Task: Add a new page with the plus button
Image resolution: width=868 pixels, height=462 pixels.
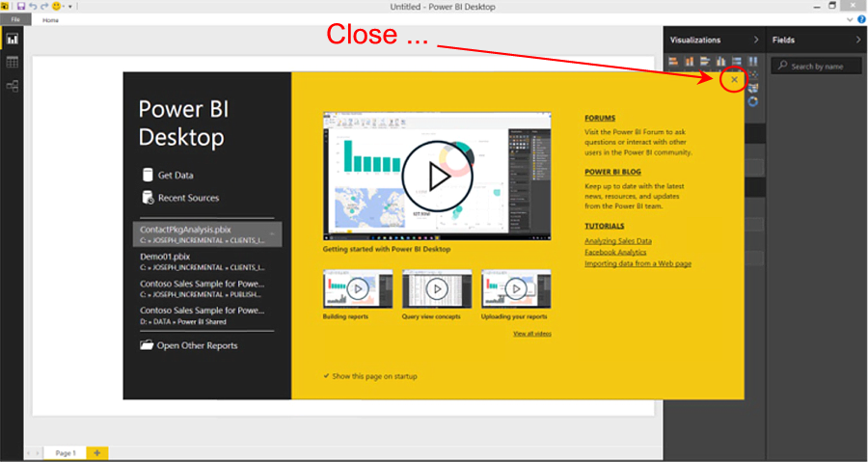Action: [96, 452]
